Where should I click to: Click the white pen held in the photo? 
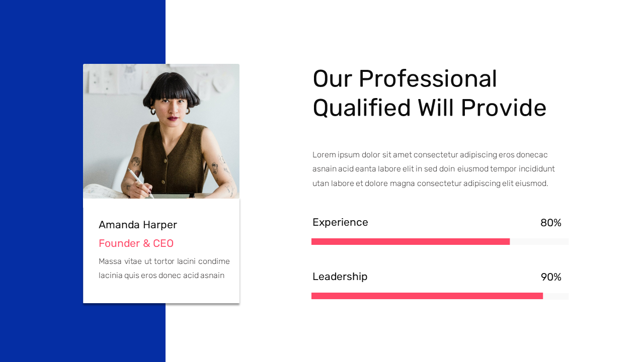point(139,182)
